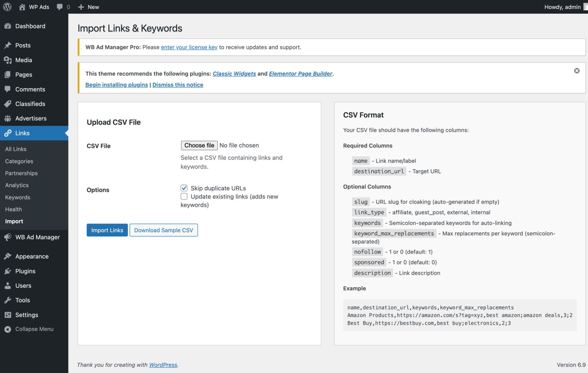Dismiss the theme plugins notice

click(577, 71)
